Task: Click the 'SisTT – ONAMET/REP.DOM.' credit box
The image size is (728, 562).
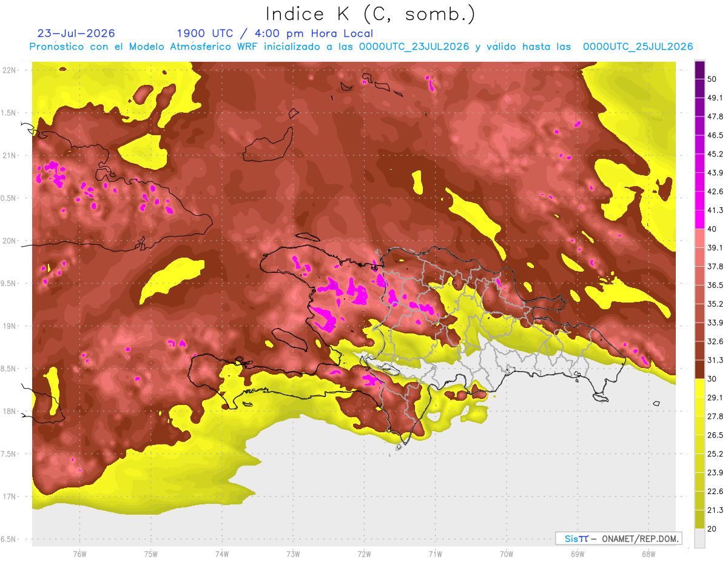Action: [618, 538]
